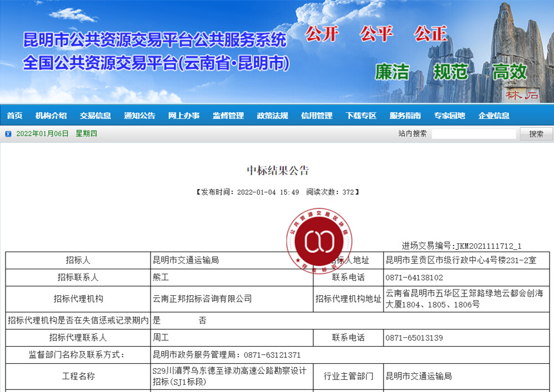Click the 林石 red seal in banner

coord(522,95)
